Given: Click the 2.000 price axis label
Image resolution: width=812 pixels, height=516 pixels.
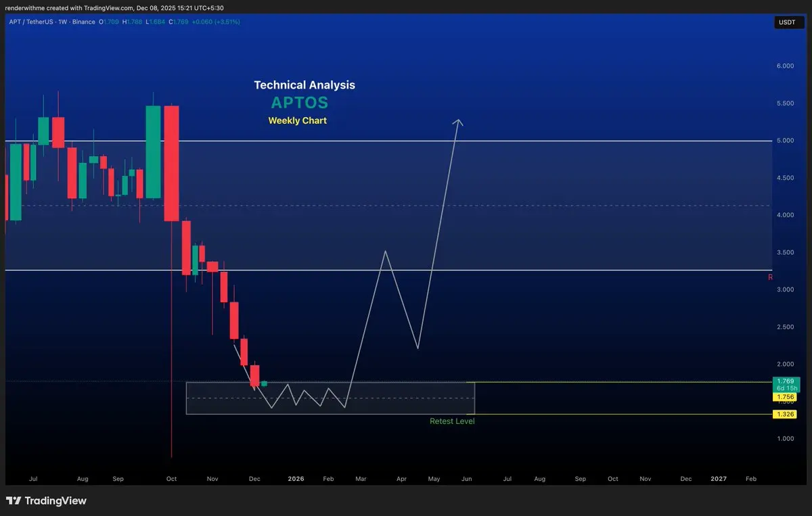Looking at the screenshot, I should click(x=784, y=365).
